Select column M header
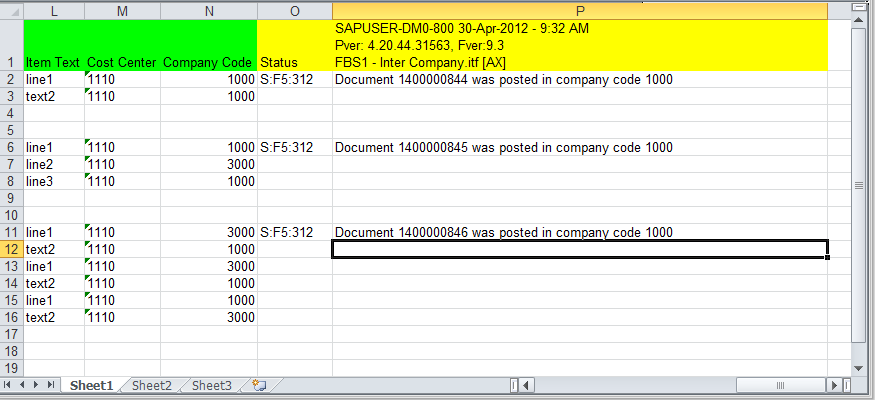 tap(122, 10)
